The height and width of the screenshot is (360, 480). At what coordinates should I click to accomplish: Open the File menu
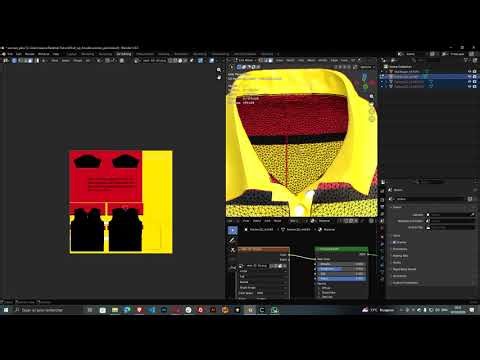(10, 54)
